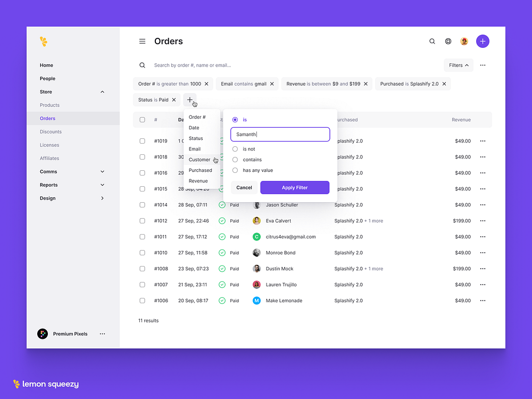Select the "is not" radio button

click(x=235, y=148)
